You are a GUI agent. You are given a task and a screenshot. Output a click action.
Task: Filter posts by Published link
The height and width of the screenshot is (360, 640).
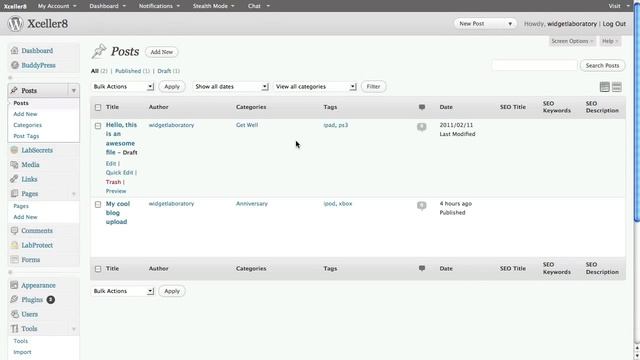[x=128, y=71]
